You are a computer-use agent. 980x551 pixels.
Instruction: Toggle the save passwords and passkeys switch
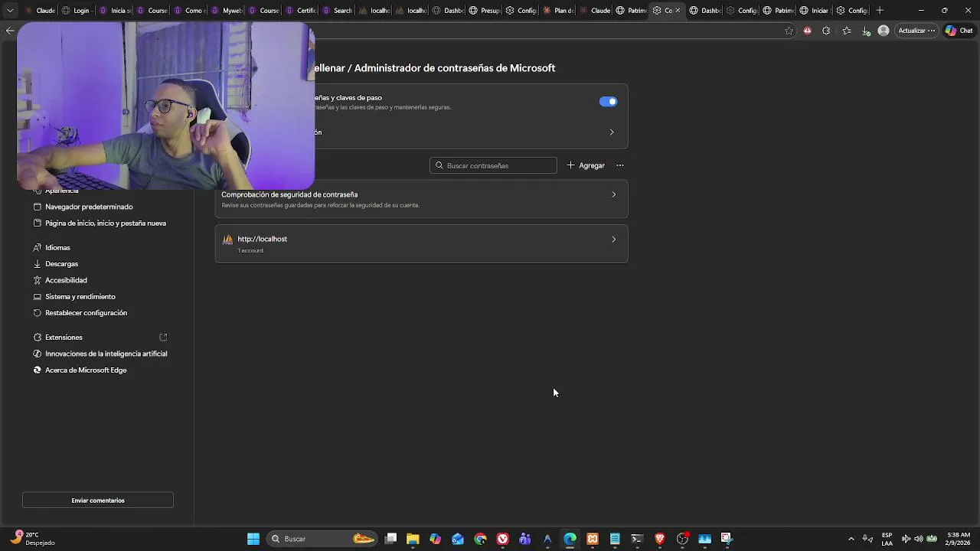pos(608,102)
